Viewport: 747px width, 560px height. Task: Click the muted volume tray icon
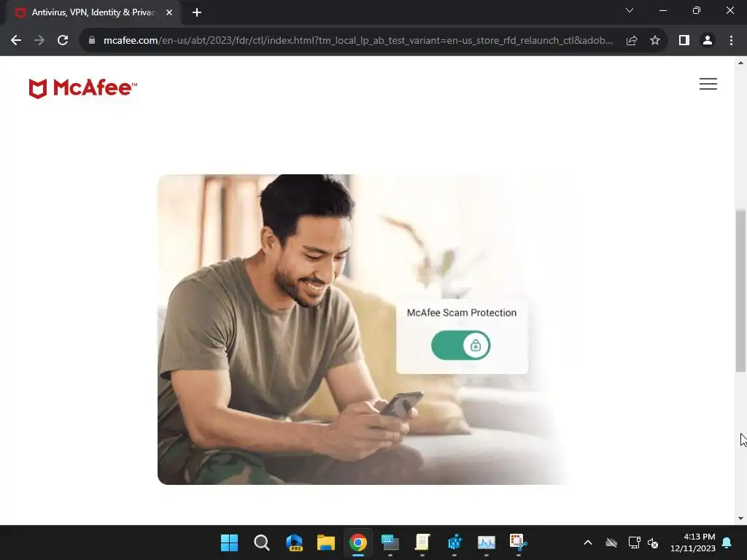653,542
